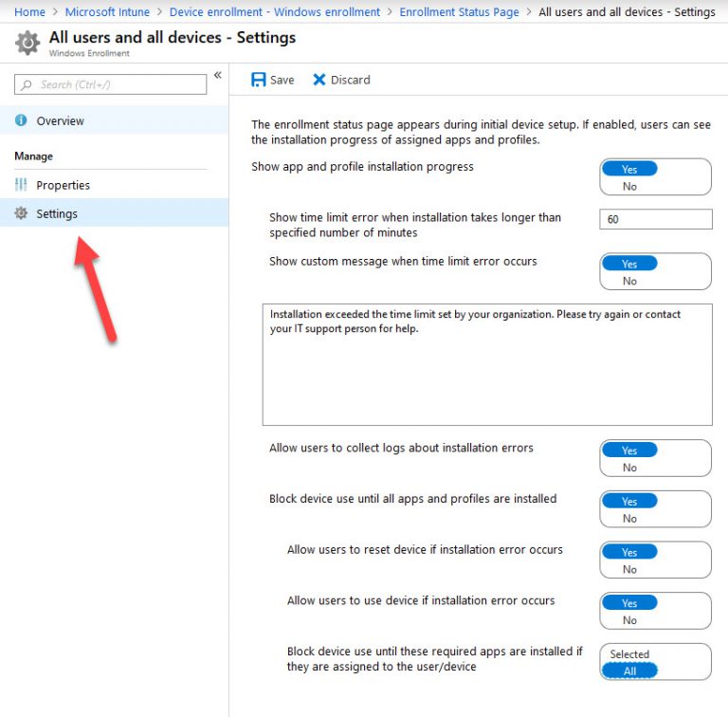This screenshot has width=728, height=717.
Task: Collapse the sidebar with double chevron
Action: [x=218, y=75]
